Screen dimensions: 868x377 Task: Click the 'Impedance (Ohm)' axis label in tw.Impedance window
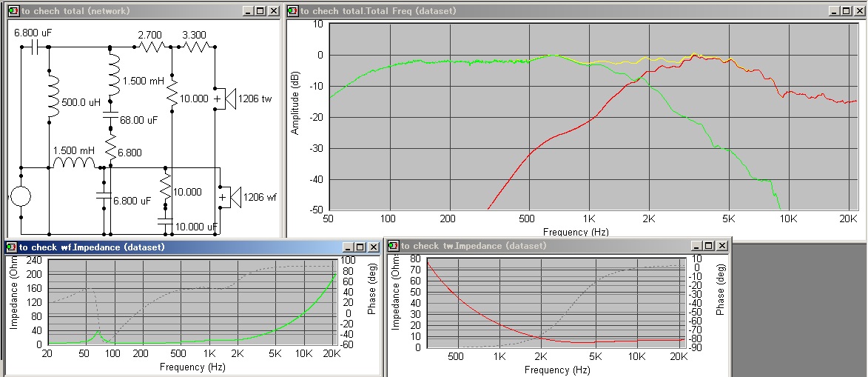[395, 293]
